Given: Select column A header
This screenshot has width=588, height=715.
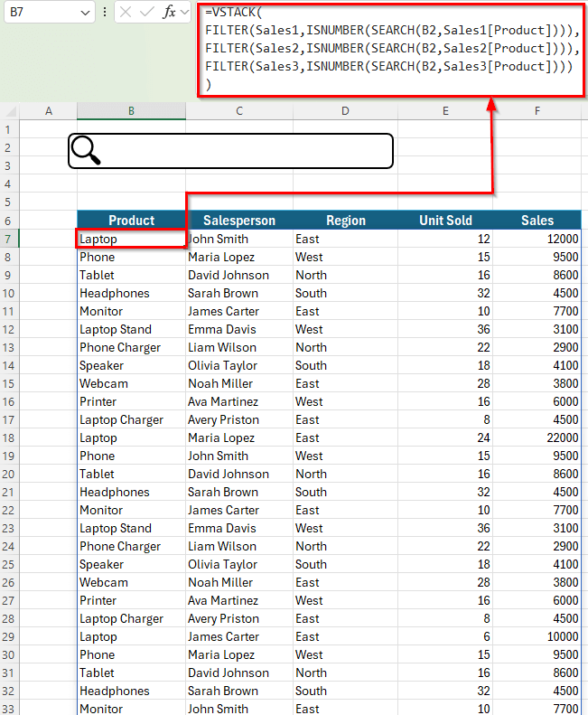Looking at the screenshot, I should [x=48, y=111].
